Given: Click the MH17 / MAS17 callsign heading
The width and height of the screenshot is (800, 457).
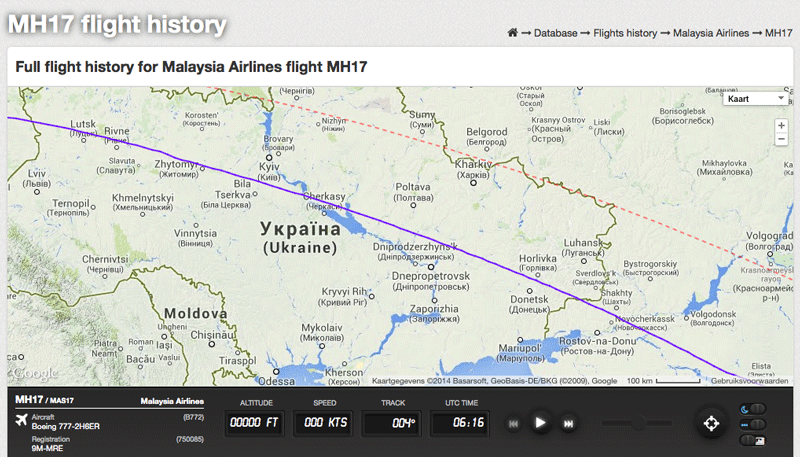Looking at the screenshot, I should (x=44, y=400).
